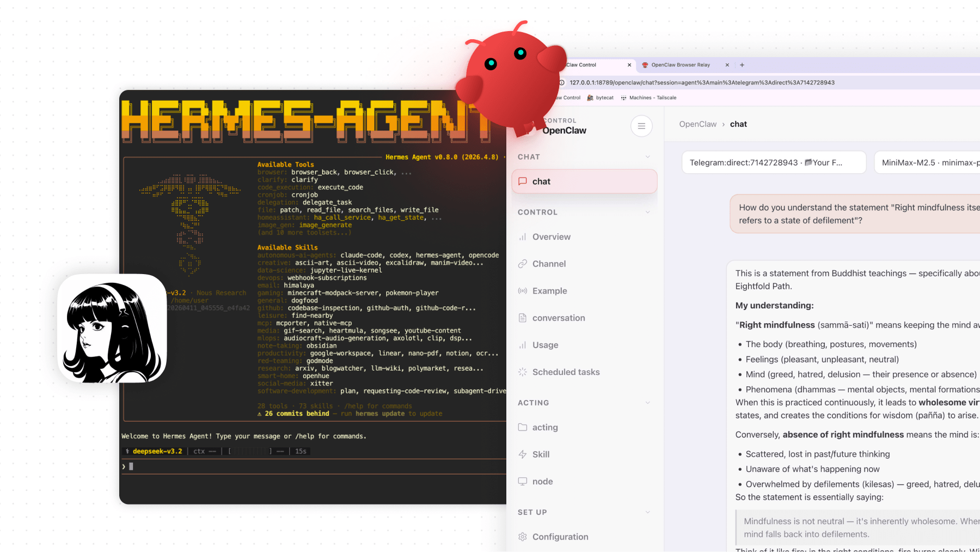Click deepseek-v3.2 in Hermes status bar

click(x=157, y=451)
